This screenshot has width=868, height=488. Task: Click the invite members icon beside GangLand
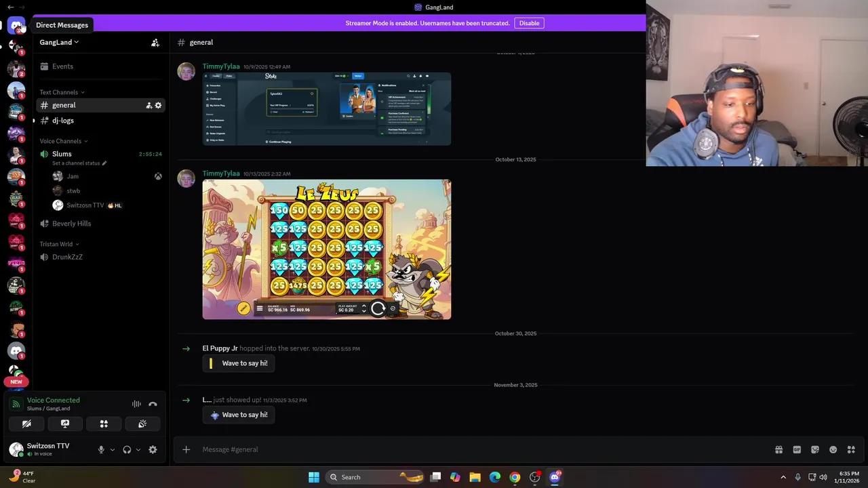coord(155,43)
